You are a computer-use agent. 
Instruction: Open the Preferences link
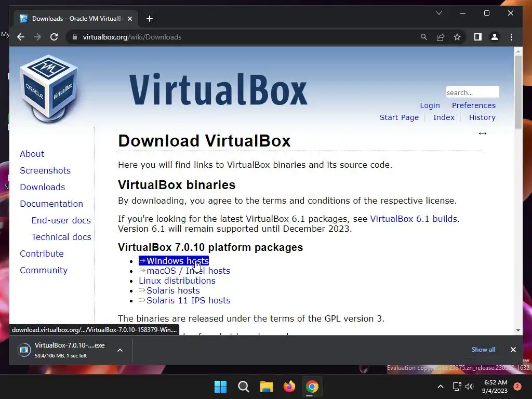click(x=474, y=105)
